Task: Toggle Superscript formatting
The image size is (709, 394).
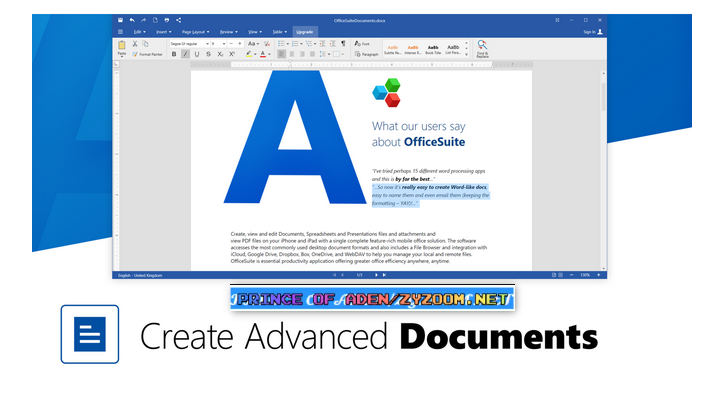Action: (232, 54)
